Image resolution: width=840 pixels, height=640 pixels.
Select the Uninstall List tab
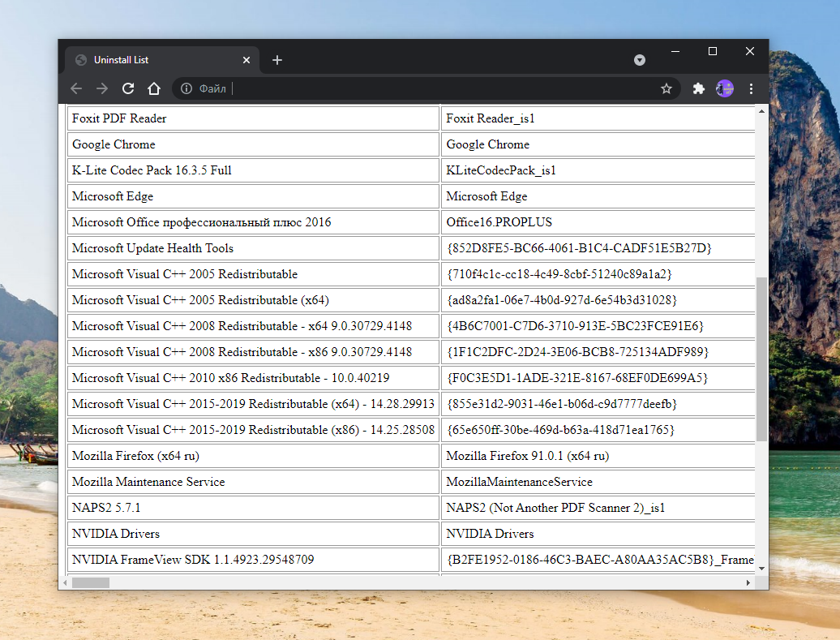pos(162,60)
